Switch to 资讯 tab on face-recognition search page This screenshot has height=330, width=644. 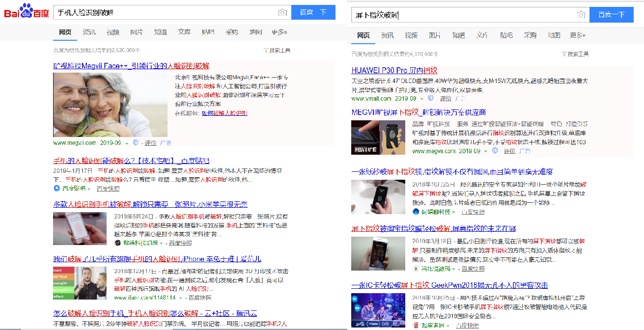coord(89,32)
